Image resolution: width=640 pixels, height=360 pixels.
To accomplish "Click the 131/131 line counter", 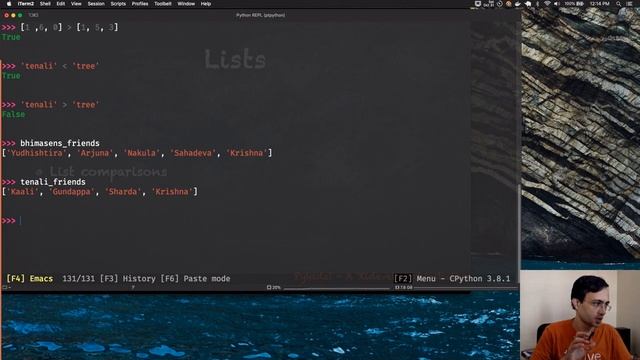I will [x=78, y=278].
